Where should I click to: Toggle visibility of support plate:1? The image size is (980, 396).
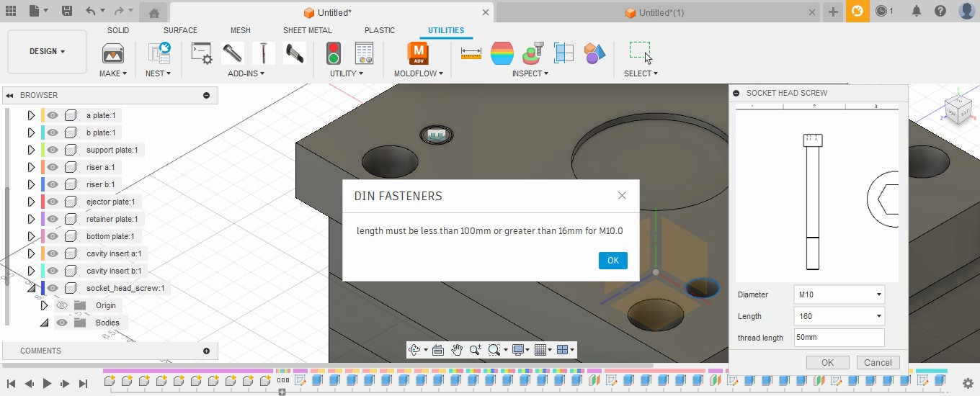click(x=53, y=150)
